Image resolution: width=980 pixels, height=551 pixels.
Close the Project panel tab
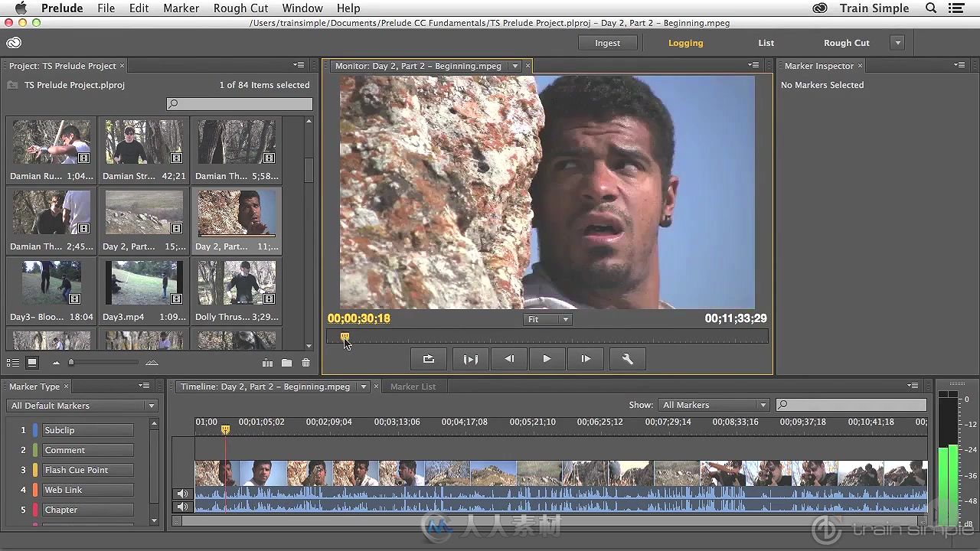[122, 66]
